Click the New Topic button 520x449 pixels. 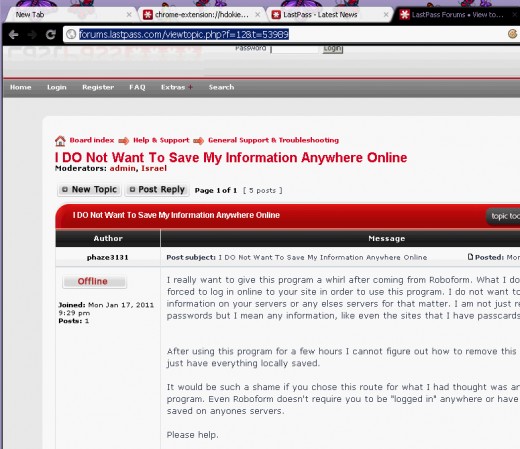89,190
